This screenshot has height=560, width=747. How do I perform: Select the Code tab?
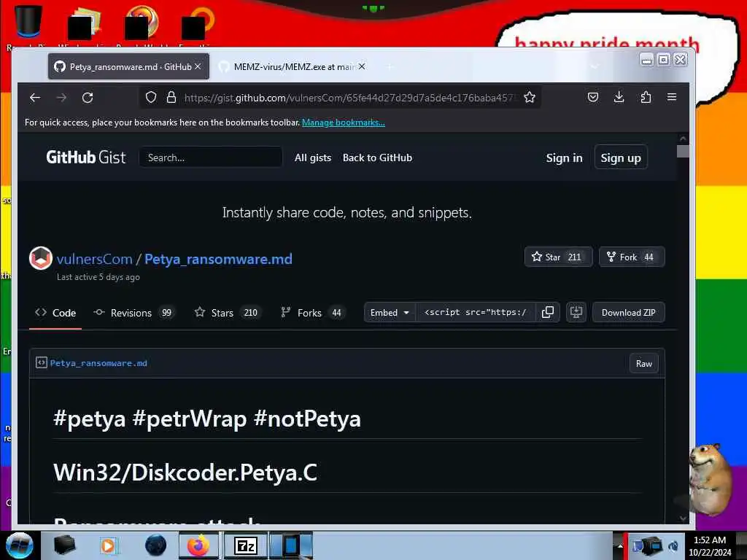55,313
